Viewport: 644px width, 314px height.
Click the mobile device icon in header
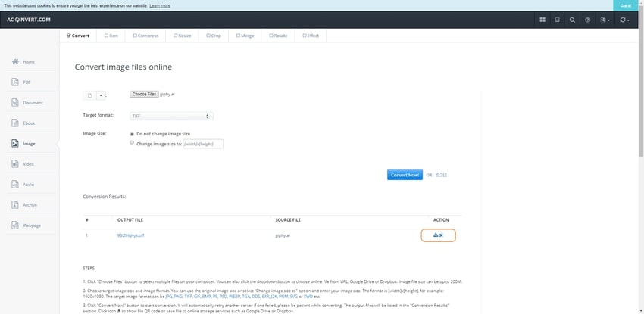558,20
